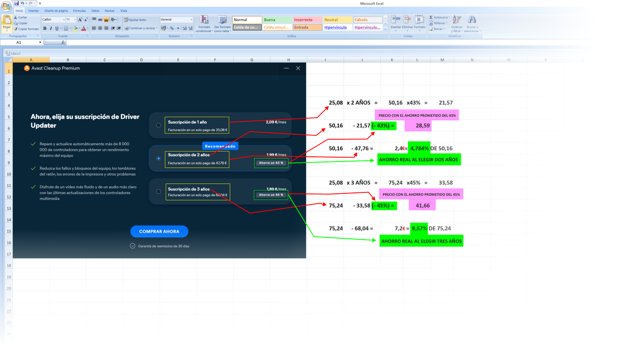
Task: Expand the Autosuma dropdown
Action: (449, 17)
